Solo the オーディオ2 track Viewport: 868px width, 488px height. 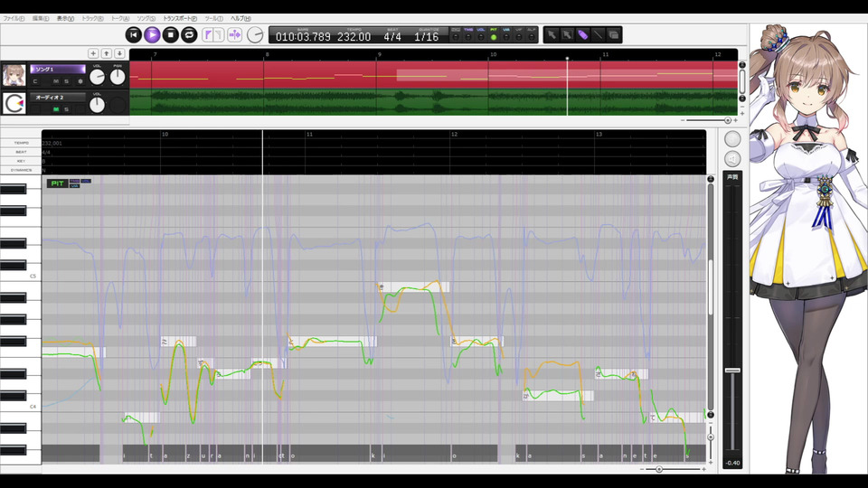pos(66,109)
